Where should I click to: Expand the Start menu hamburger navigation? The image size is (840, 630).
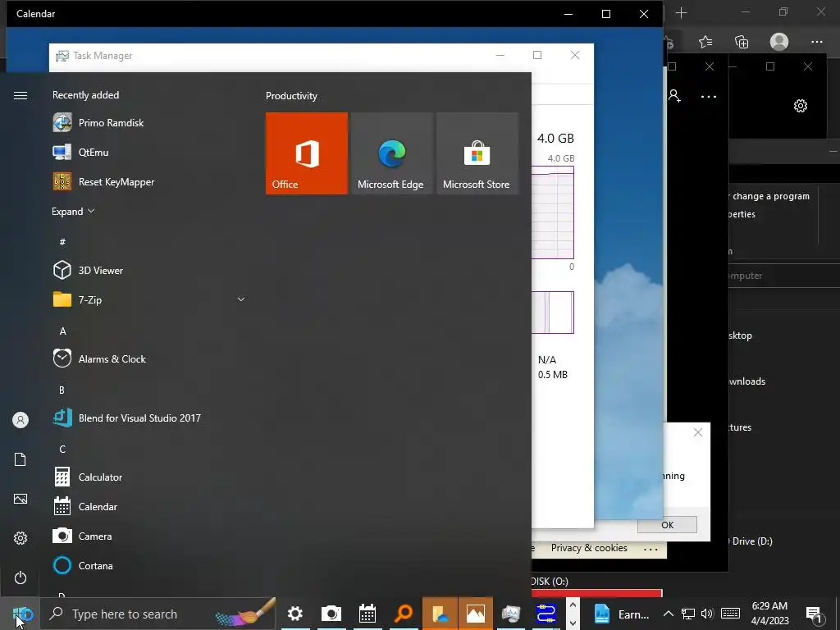[21, 95]
